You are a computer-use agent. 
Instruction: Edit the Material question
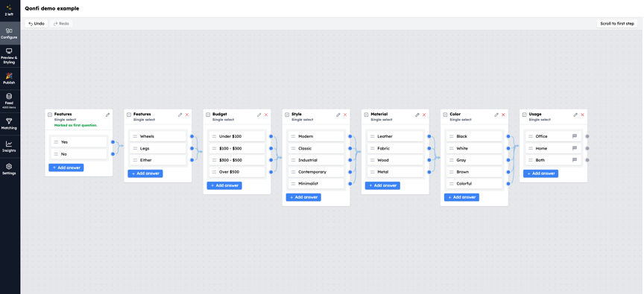tap(417, 115)
